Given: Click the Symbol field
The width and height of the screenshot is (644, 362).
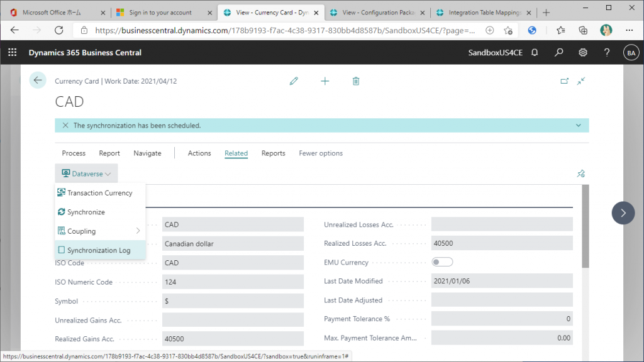Looking at the screenshot, I should (233, 301).
